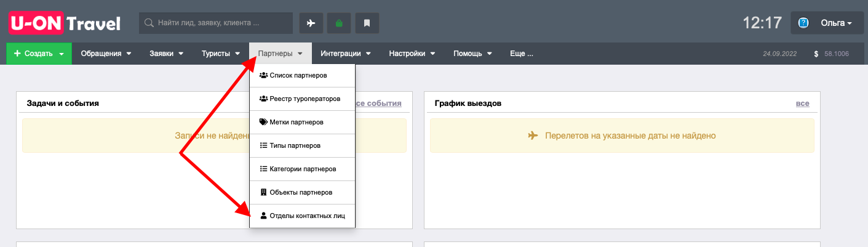
Task: Collapse the Партнеры menu
Action: coord(281,54)
